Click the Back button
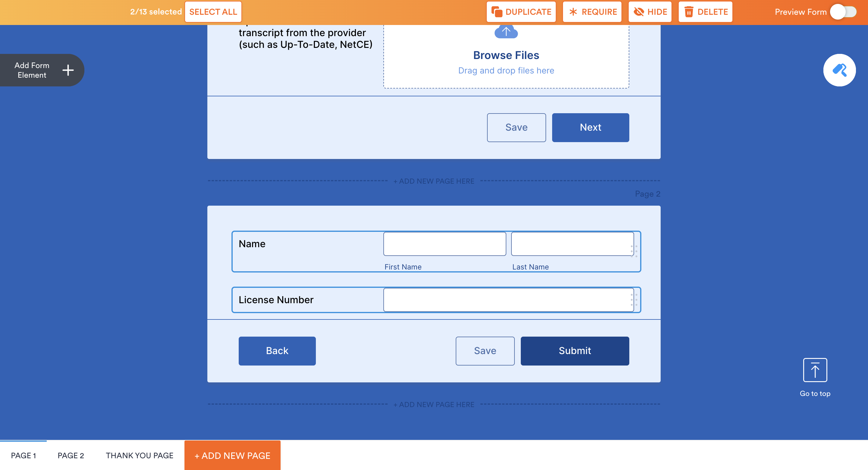The width and height of the screenshot is (868, 470). pos(277,351)
